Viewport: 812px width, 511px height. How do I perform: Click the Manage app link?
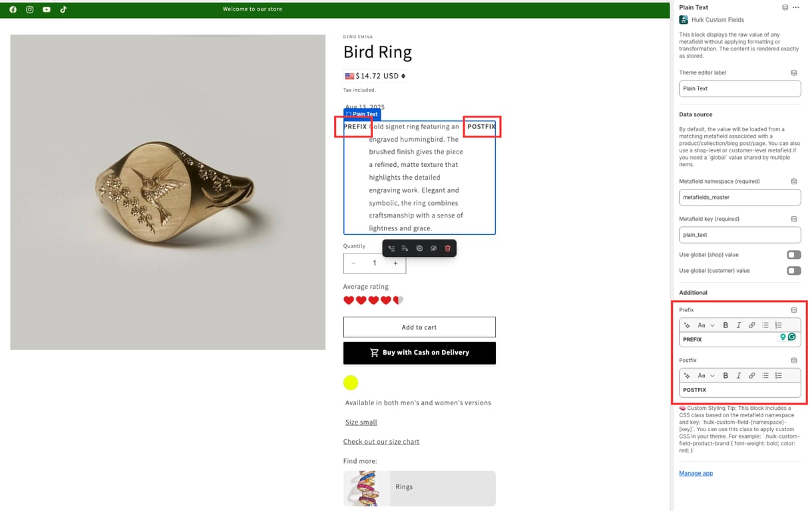pos(696,473)
